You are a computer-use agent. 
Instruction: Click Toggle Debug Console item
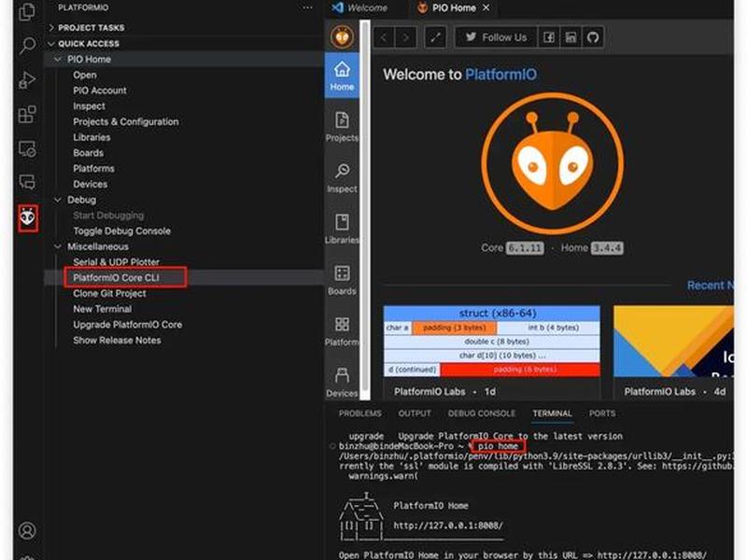(121, 231)
